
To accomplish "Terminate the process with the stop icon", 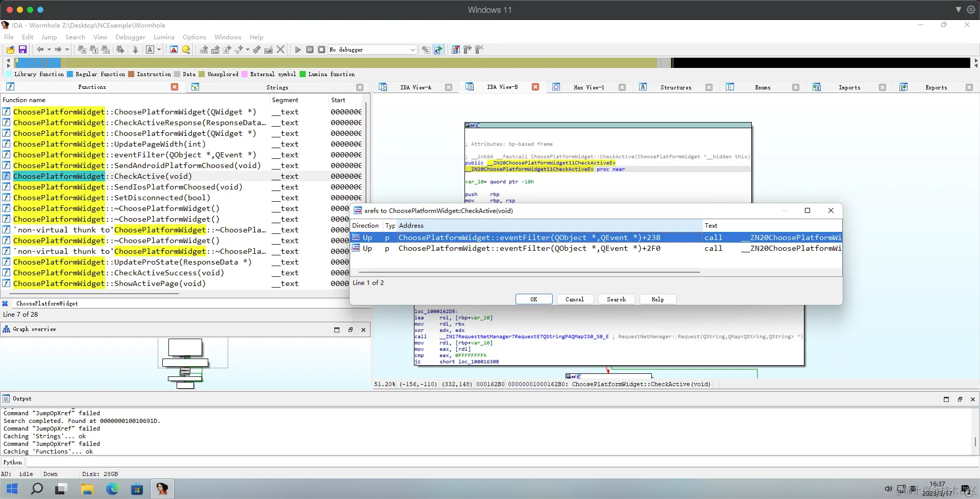I will (x=322, y=50).
